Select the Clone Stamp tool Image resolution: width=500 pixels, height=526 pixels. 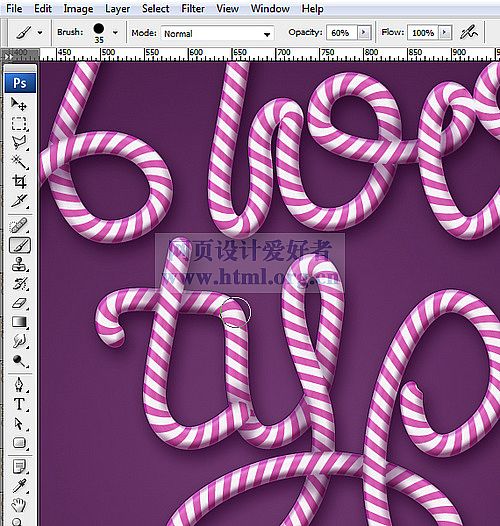(x=19, y=264)
